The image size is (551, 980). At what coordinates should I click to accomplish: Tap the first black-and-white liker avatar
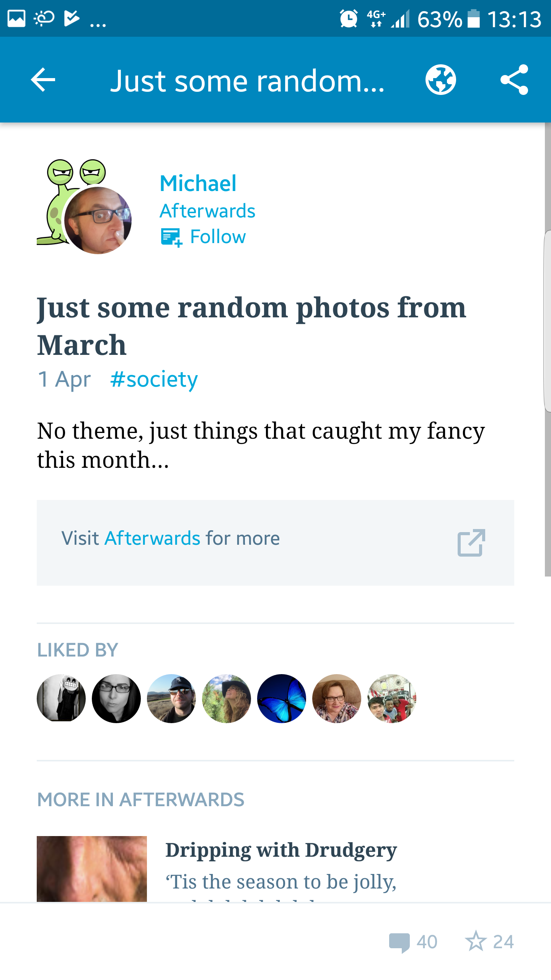61,699
